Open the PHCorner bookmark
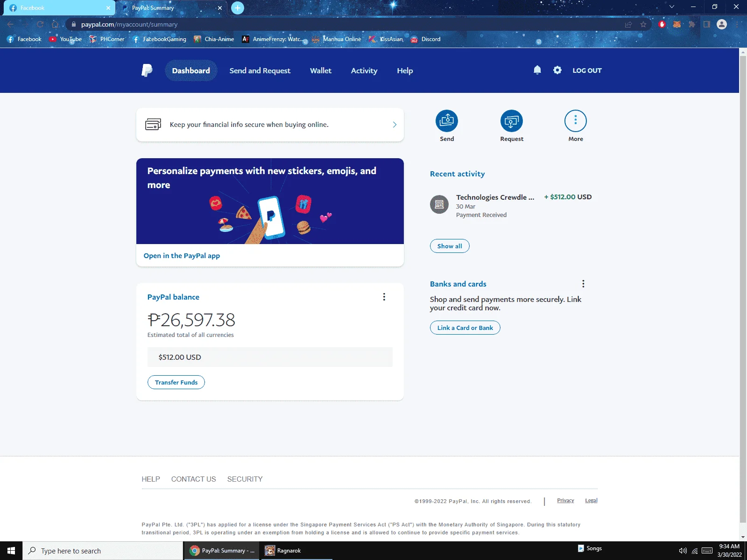The image size is (747, 560). point(107,39)
